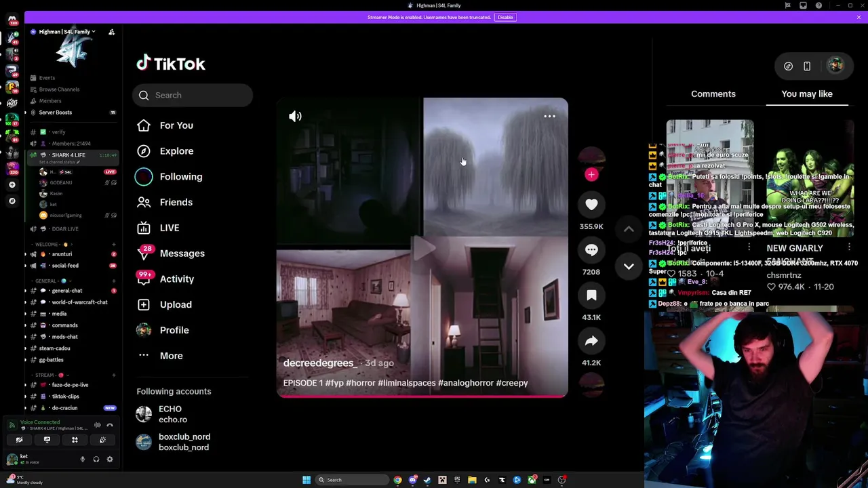Open the tiktok-clips channel
This screenshot has height=488, width=868.
[x=65, y=396]
